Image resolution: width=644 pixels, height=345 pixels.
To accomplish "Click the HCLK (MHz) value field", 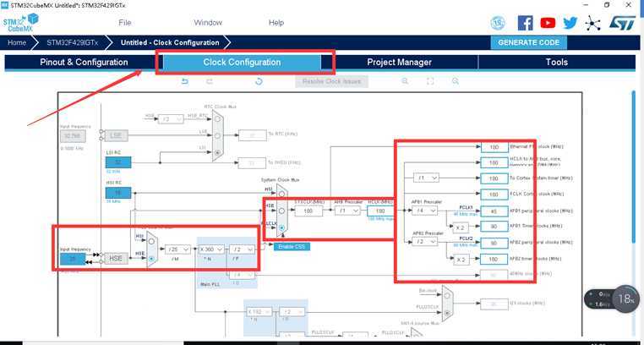I will tap(380, 211).
